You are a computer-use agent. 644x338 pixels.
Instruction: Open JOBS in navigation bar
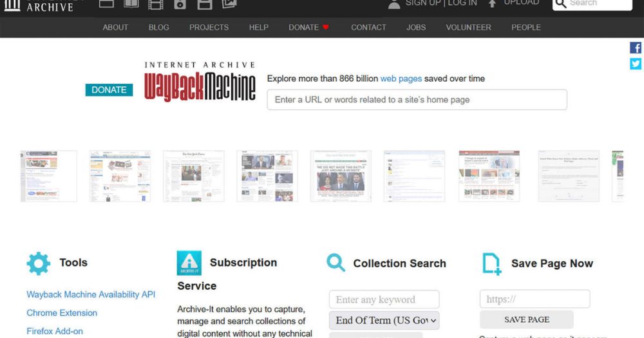(x=416, y=28)
